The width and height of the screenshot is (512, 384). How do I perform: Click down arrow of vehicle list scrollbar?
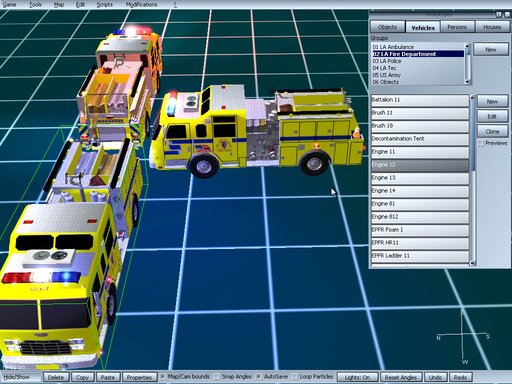coord(472,263)
